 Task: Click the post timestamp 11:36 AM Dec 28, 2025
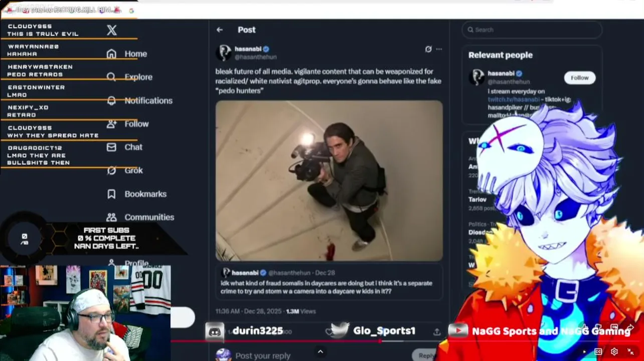[248, 311]
